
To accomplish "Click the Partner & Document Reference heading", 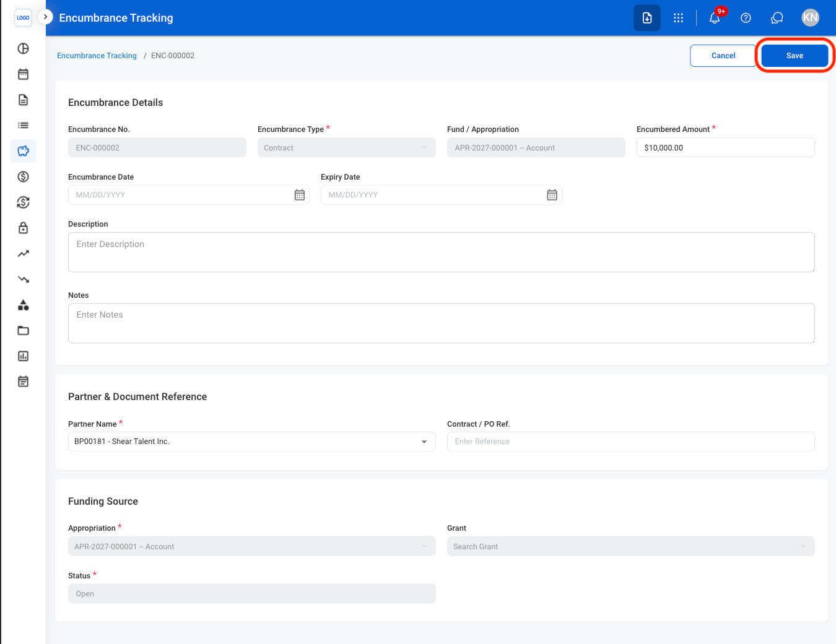I will (x=137, y=397).
